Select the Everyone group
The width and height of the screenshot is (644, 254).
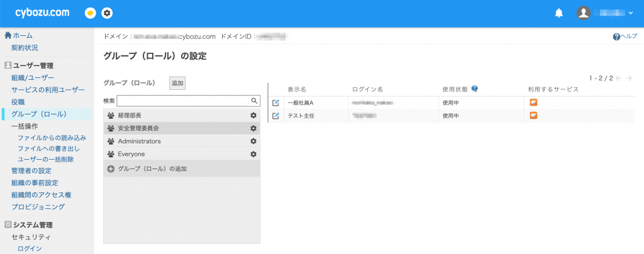182,154
